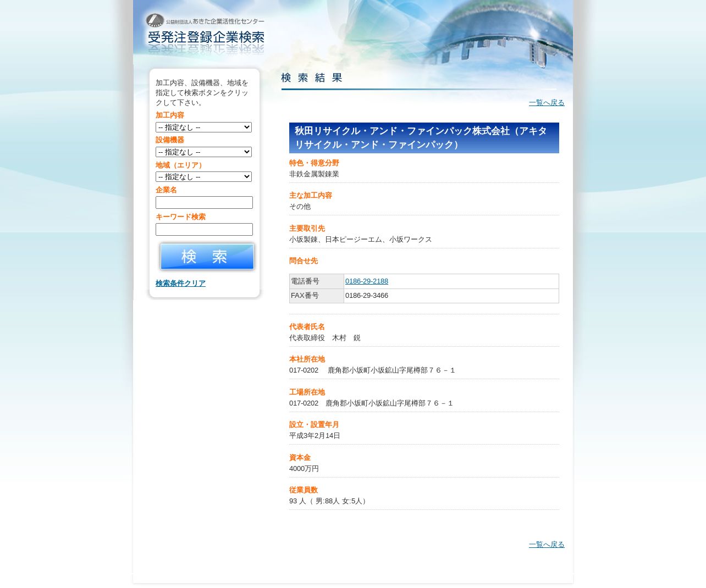
Task: Select the capital value 4000万円
Action: tap(304, 469)
